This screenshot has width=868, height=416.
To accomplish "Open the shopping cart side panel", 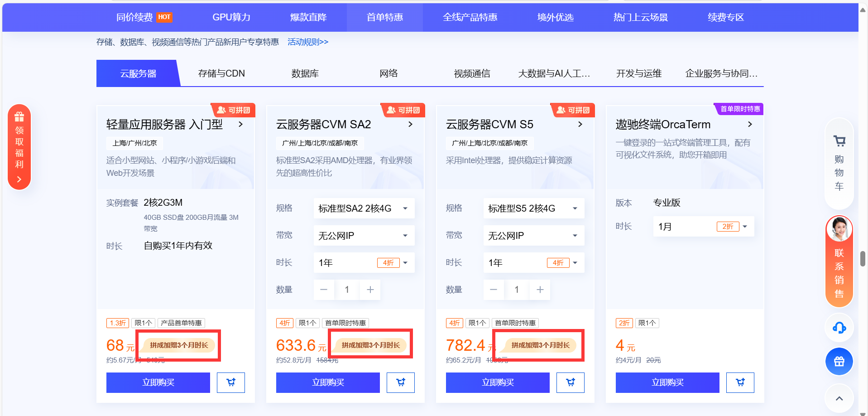I will tap(839, 164).
